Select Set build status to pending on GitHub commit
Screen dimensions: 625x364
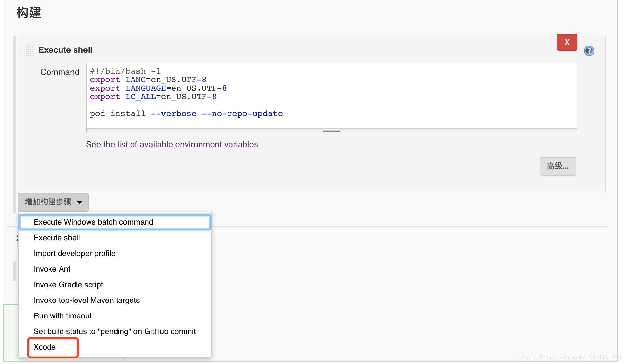point(115,331)
